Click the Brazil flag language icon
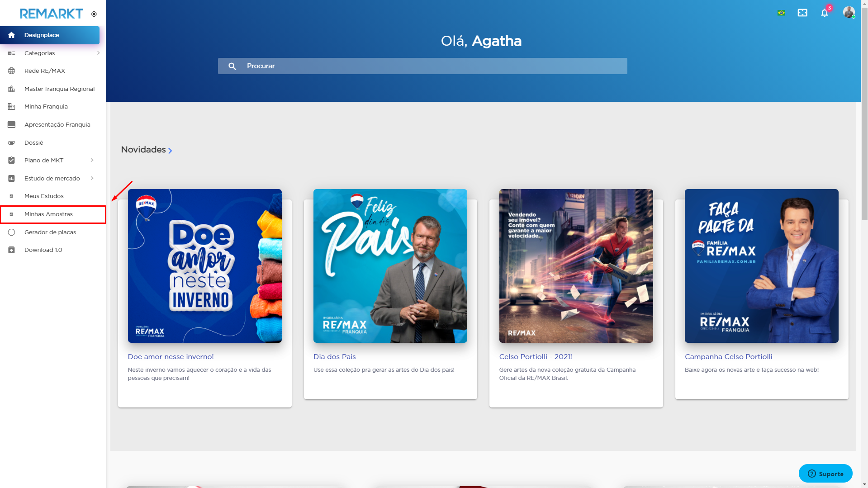868x488 pixels. click(x=781, y=13)
